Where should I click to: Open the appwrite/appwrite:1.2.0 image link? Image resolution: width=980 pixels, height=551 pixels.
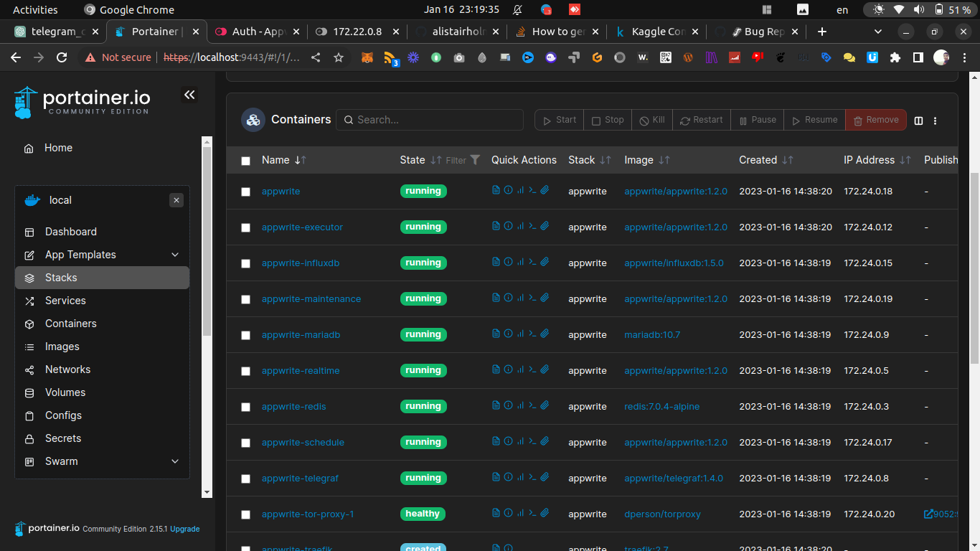(x=675, y=191)
